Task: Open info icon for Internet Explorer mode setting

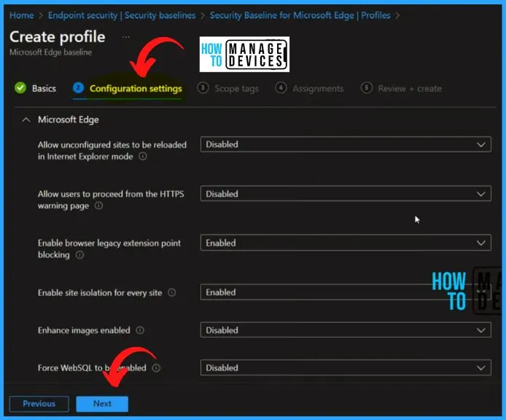Action: (143, 157)
